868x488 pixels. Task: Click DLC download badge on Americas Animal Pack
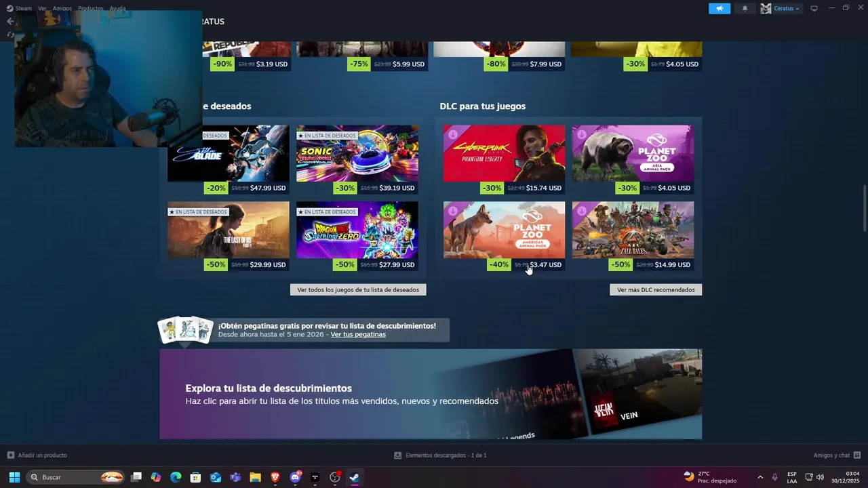(452, 211)
